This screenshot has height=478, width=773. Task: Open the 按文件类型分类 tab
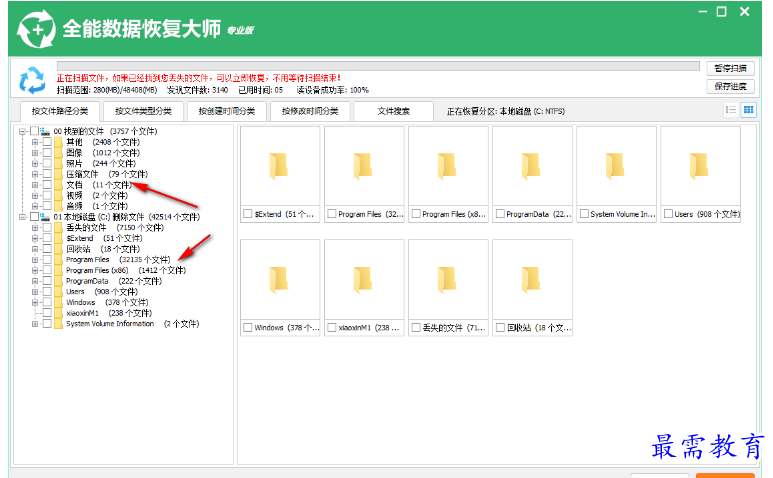tap(143, 111)
